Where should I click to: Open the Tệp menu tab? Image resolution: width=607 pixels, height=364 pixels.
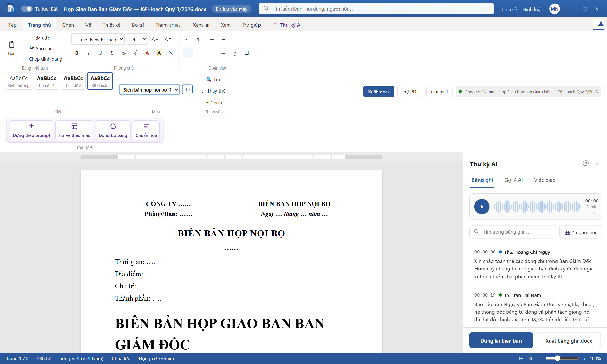(12, 25)
